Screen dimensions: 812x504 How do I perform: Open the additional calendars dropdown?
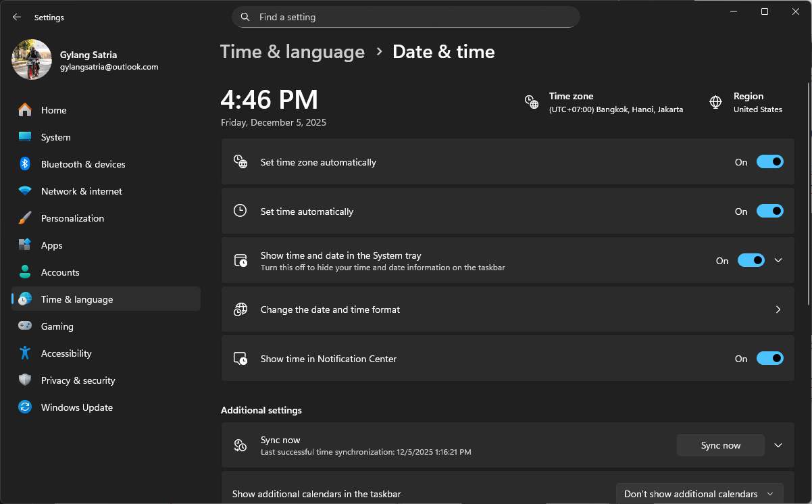point(699,494)
